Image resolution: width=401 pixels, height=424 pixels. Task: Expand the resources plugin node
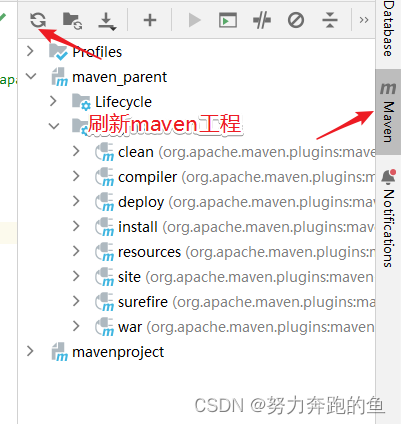[76, 251]
